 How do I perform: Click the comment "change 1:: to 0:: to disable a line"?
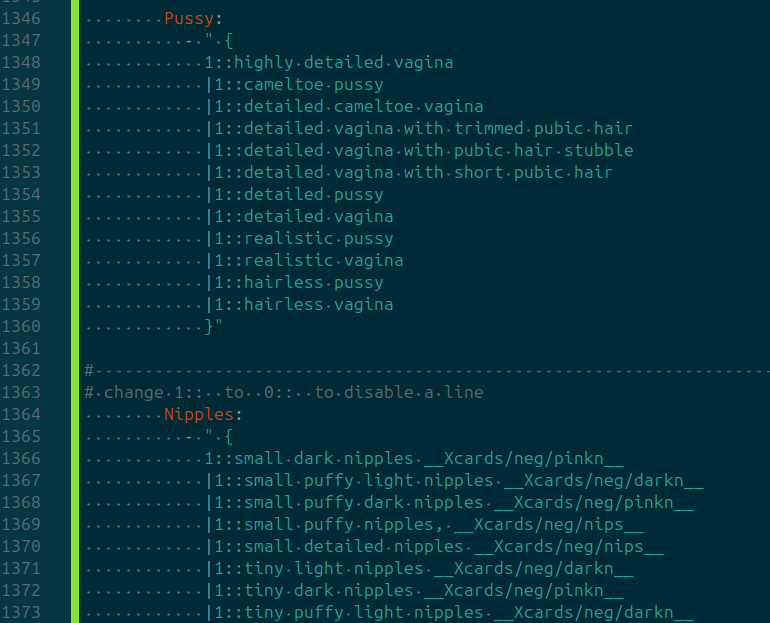pyautogui.click(x=293, y=392)
